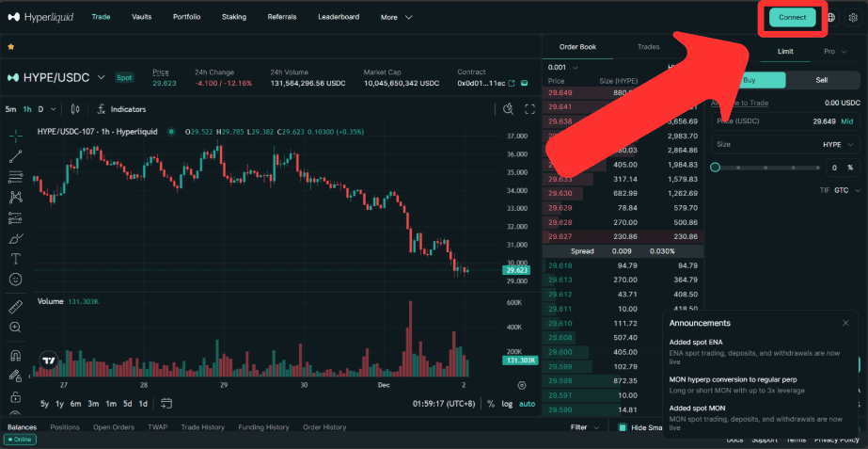Switch to the Trades tab
Screen dimensions: 868x449
coord(648,46)
